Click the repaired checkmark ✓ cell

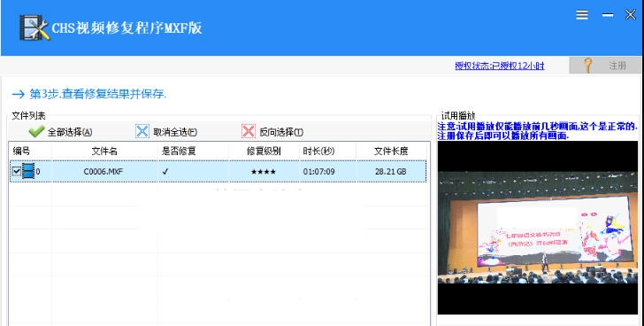coord(165,172)
